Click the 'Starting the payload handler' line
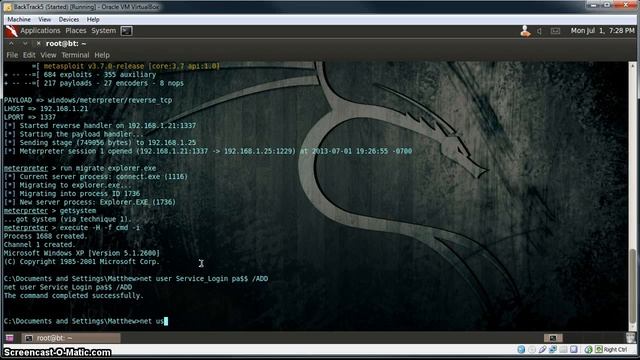The width and height of the screenshot is (640, 360). pyautogui.click(x=74, y=134)
